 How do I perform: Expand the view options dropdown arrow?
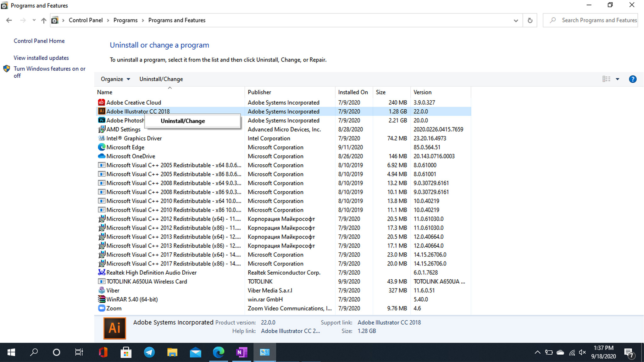pos(618,79)
